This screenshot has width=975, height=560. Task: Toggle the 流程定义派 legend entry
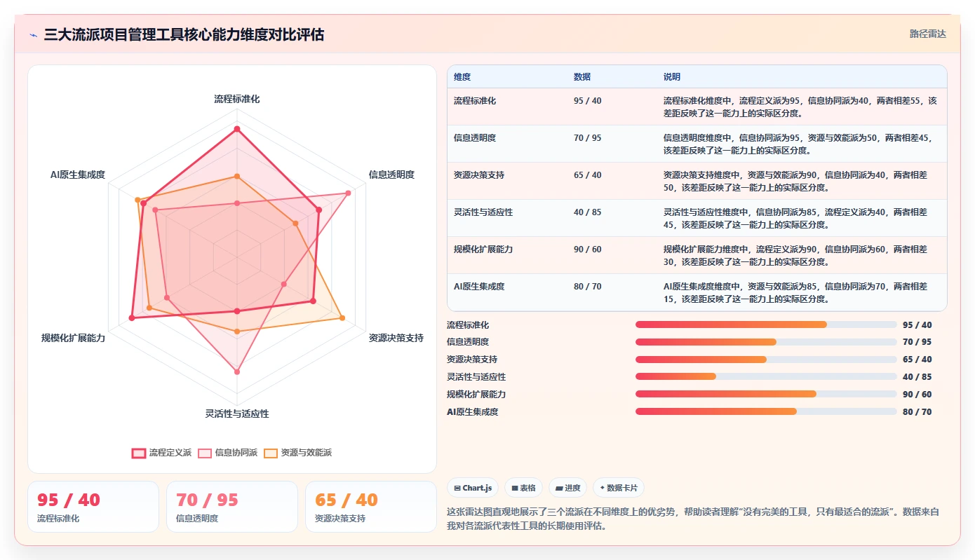162,453
